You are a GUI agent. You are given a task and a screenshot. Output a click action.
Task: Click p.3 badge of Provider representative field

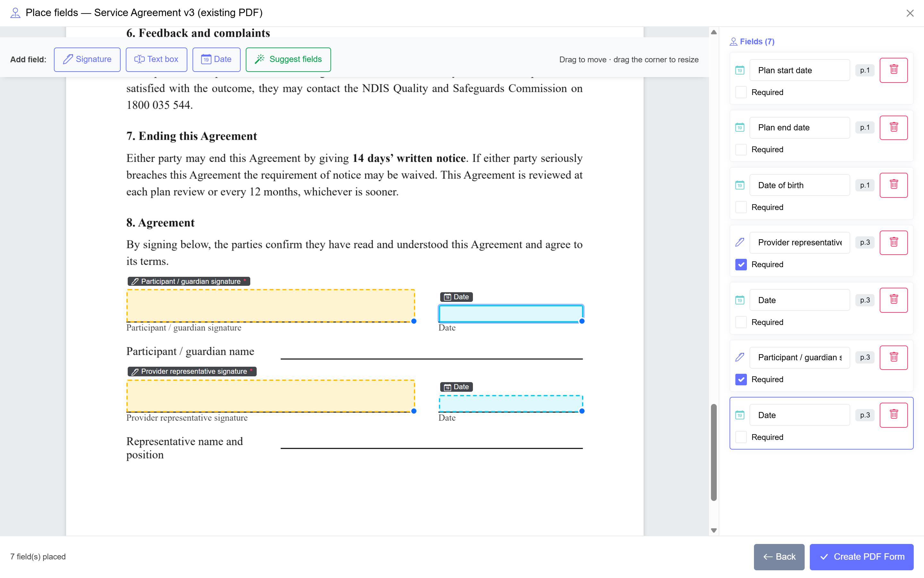click(x=864, y=242)
